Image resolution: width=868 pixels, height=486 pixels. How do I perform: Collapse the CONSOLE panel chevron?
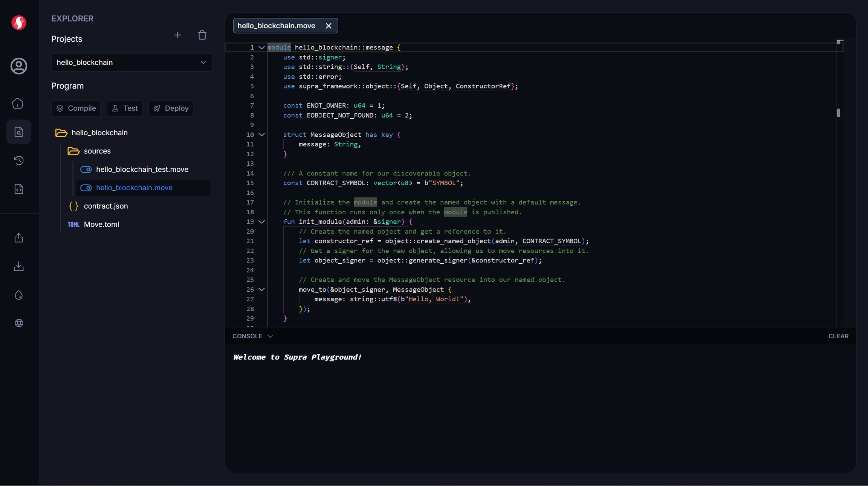click(x=270, y=336)
